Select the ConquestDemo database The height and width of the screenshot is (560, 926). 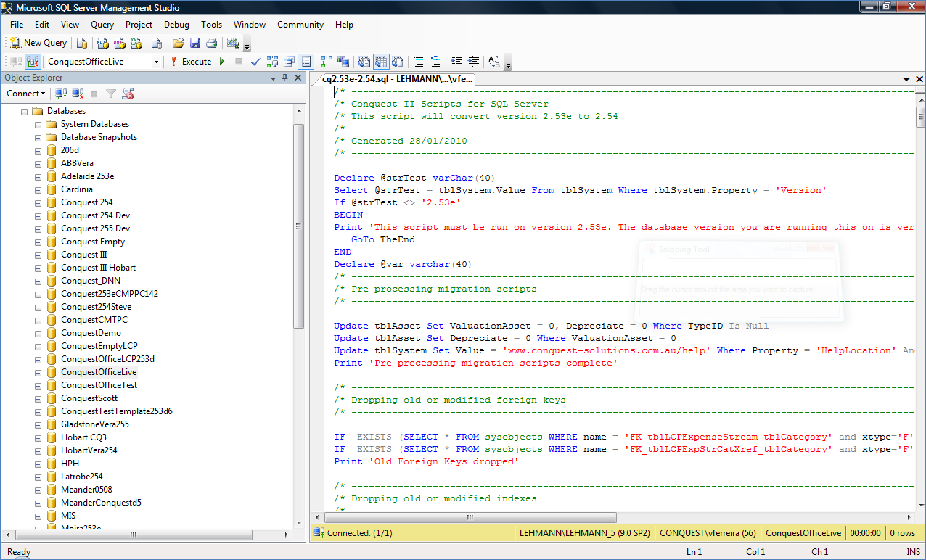pyautogui.click(x=91, y=333)
